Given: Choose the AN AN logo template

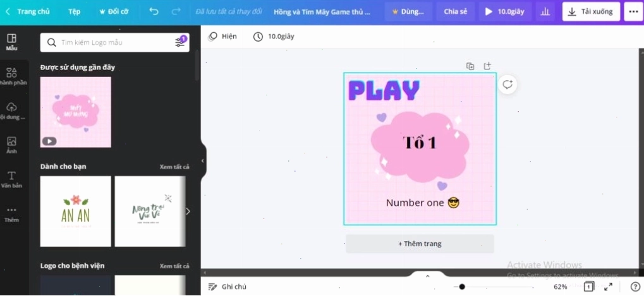Looking at the screenshot, I should point(76,211).
